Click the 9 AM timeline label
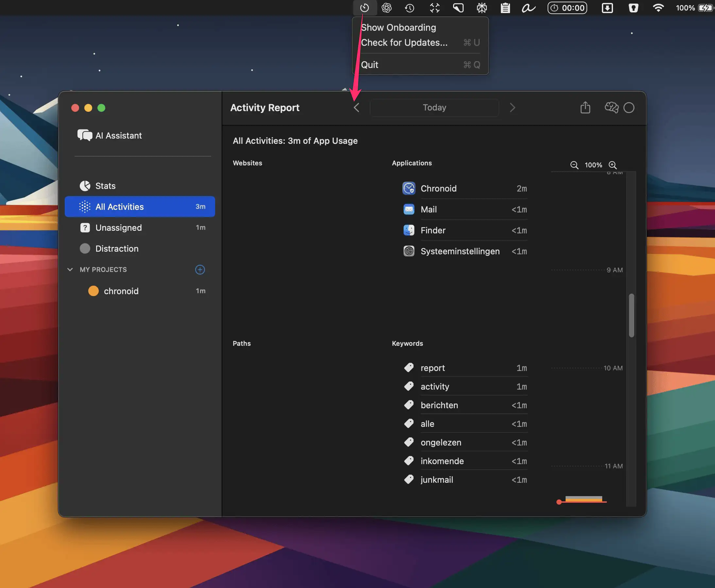 pos(614,270)
